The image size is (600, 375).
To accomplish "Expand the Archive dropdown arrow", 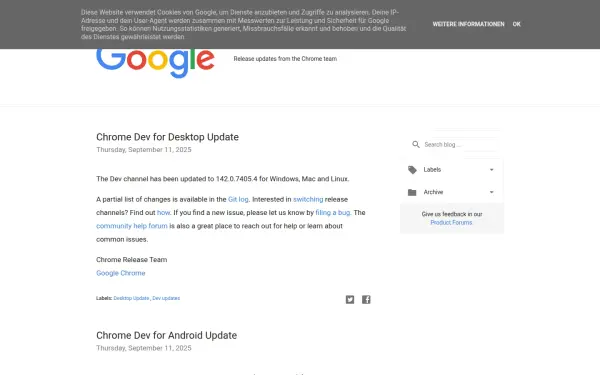I will click(x=492, y=192).
